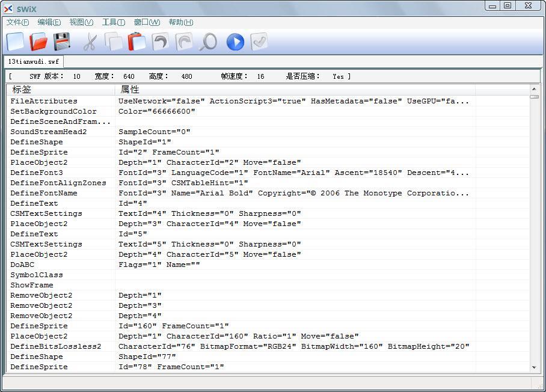Undo the last change with the Undo arrow

(159, 41)
